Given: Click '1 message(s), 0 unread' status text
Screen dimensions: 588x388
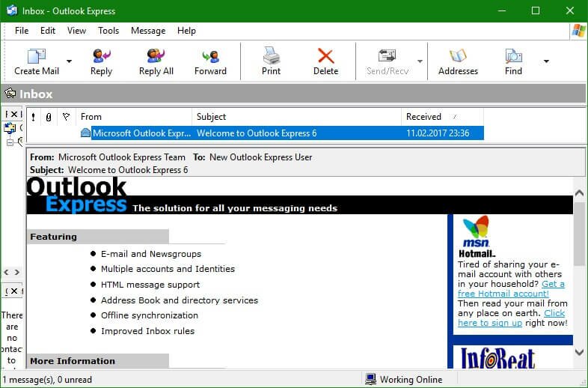Looking at the screenshot, I should [47, 380].
